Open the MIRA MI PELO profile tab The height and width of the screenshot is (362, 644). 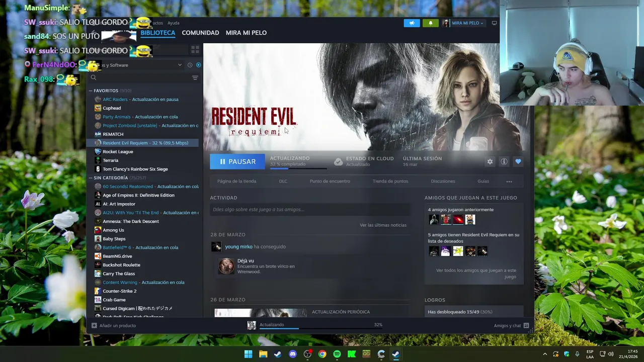(x=246, y=33)
